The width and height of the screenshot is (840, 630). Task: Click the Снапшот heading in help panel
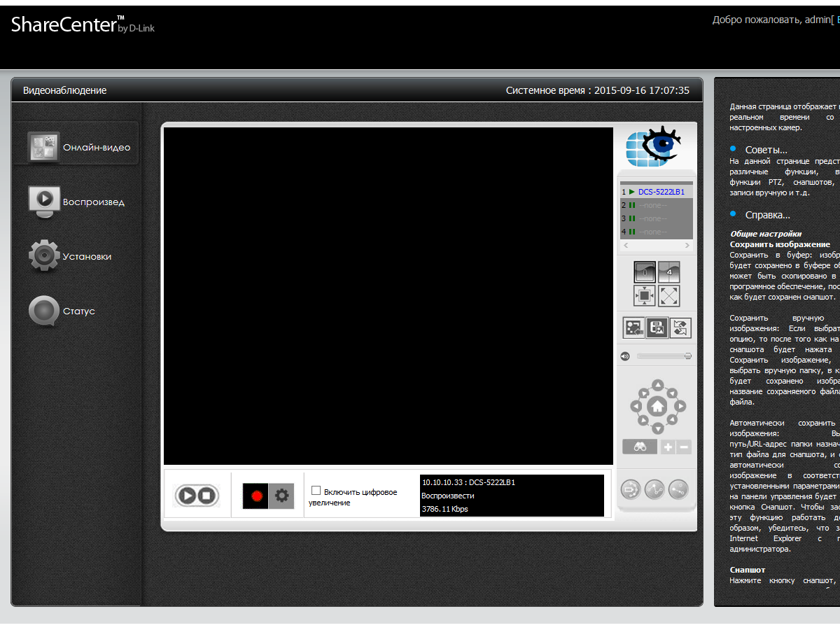click(x=748, y=570)
